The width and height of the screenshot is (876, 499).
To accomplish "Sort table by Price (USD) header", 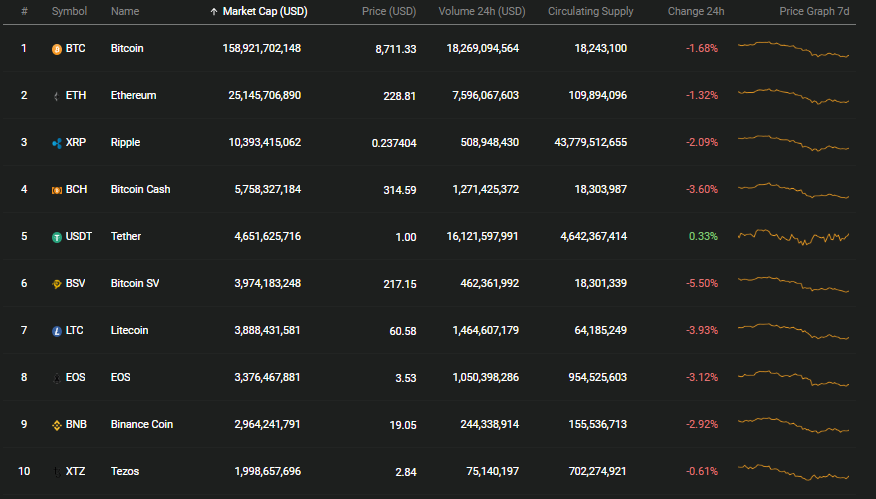I will coord(389,11).
